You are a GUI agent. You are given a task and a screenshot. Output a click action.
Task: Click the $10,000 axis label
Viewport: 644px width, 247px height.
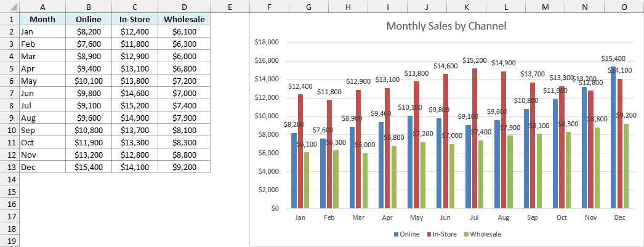pos(267,116)
